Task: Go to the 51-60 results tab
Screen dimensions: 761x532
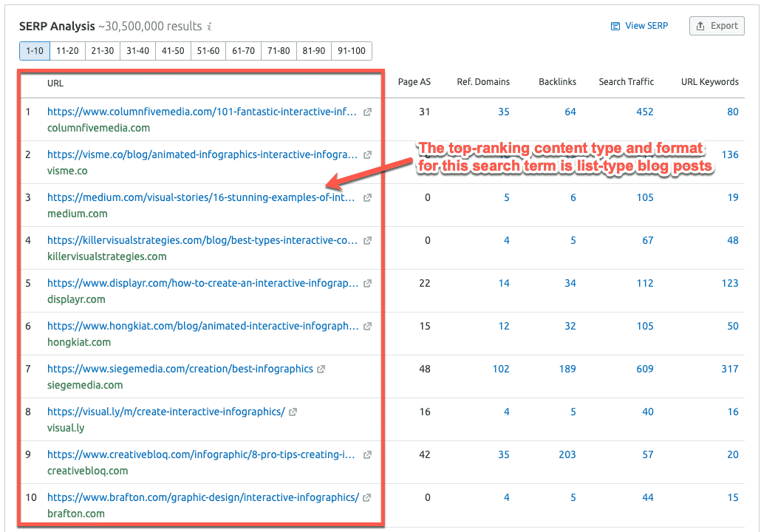Action: point(208,51)
